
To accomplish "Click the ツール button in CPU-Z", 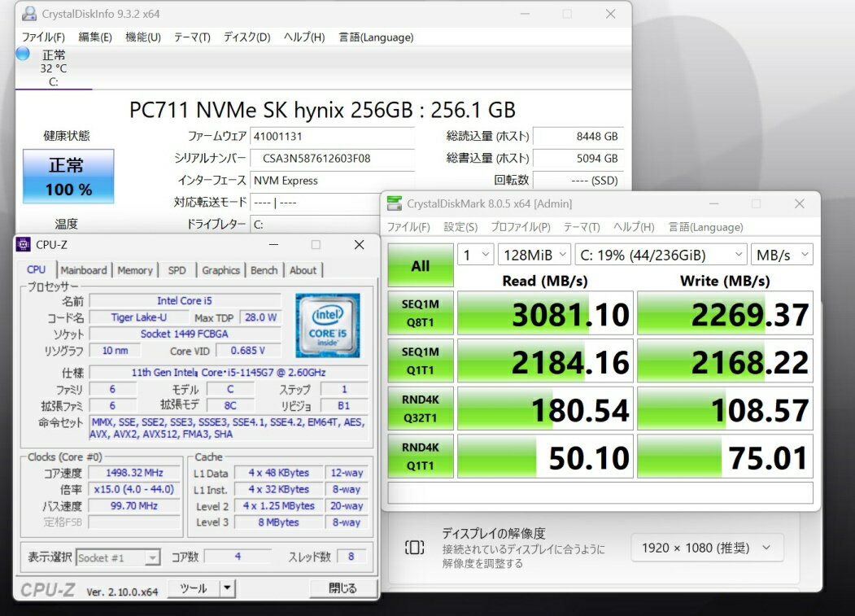I will tap(194, 588).
